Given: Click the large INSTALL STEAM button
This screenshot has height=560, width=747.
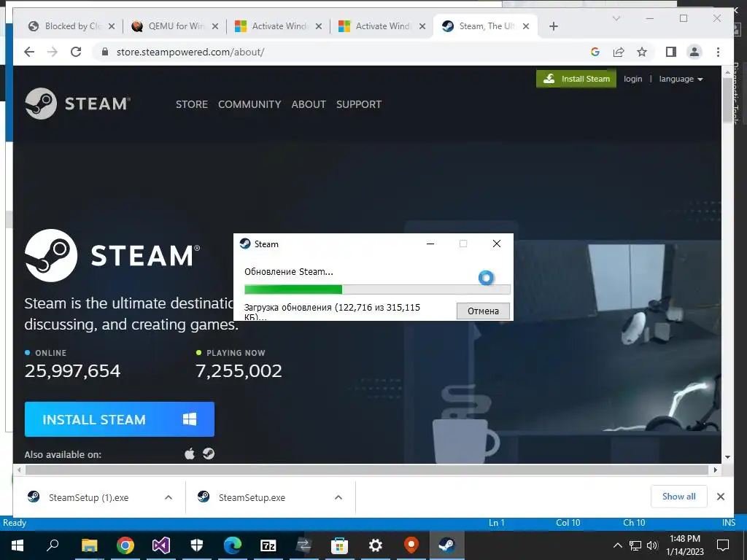Looking at the screenshot, I should [120, 419].
